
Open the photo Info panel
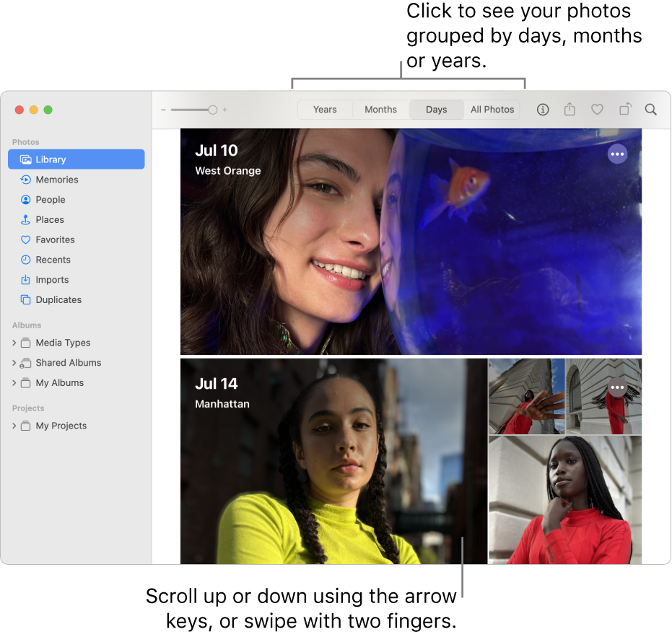point(543,109)
